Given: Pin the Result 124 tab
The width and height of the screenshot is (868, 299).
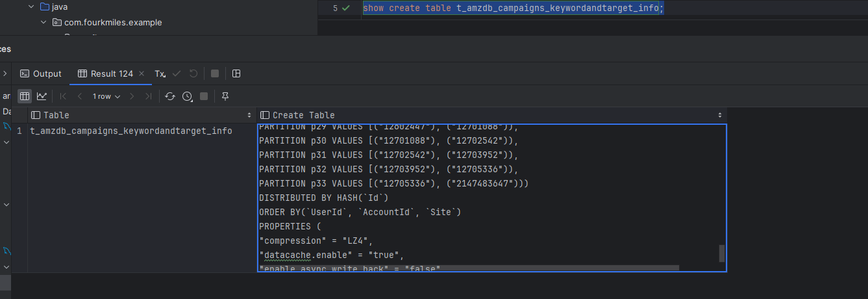Looking at the screenshot, I should [225, 96].
